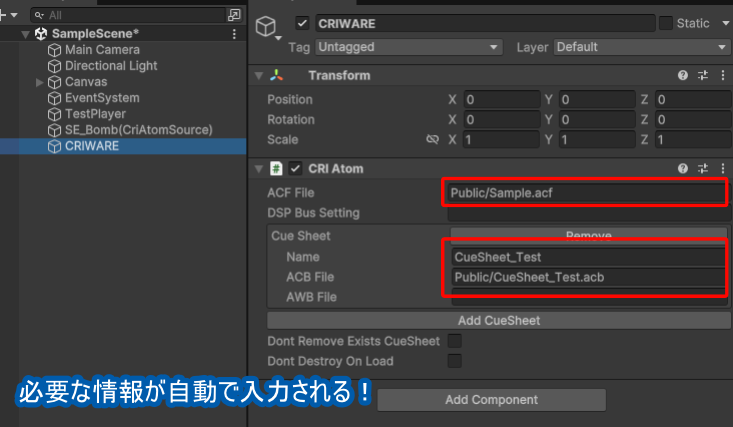Open the GameObject icon picker in inspector
This screenshot has height=427, width=733.
click(268, 27)
